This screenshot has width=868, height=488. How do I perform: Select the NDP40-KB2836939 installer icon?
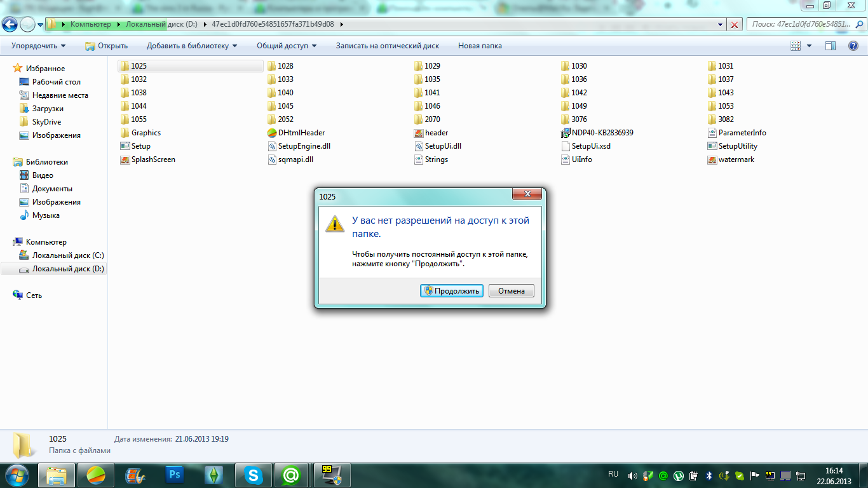click(x=566, y=133)
